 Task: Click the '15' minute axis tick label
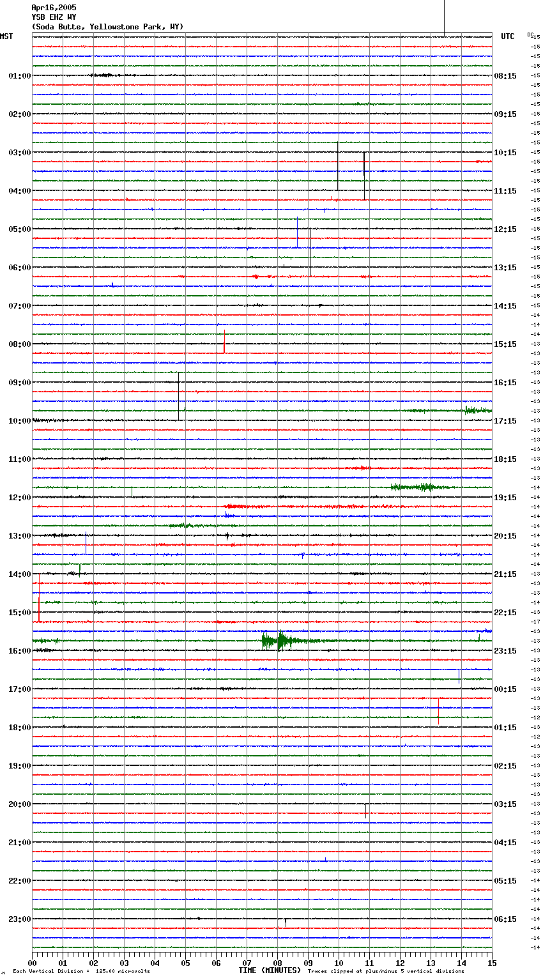(x=492, y=963)
